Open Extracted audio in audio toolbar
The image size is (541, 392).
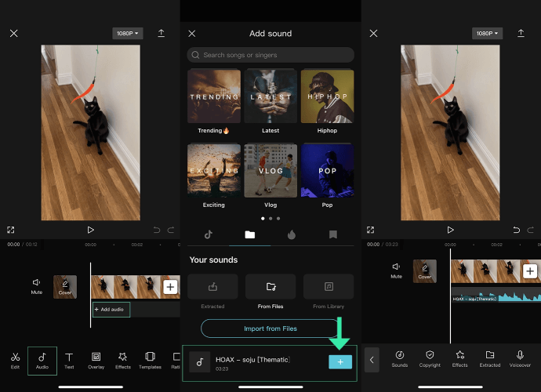[x=490, y=359]
